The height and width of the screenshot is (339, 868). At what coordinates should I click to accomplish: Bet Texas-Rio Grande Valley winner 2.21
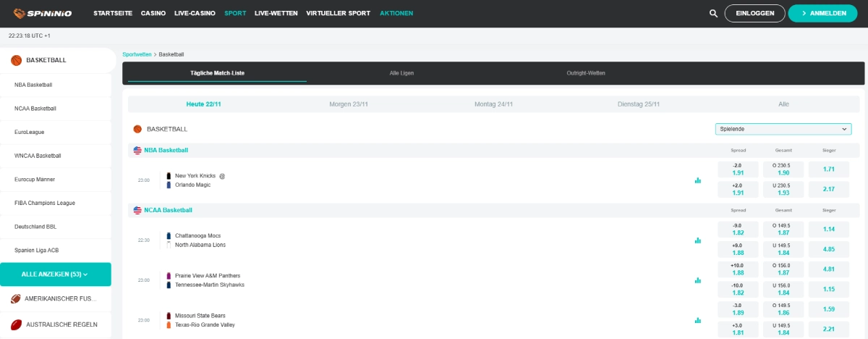click(x=829, y=329)
